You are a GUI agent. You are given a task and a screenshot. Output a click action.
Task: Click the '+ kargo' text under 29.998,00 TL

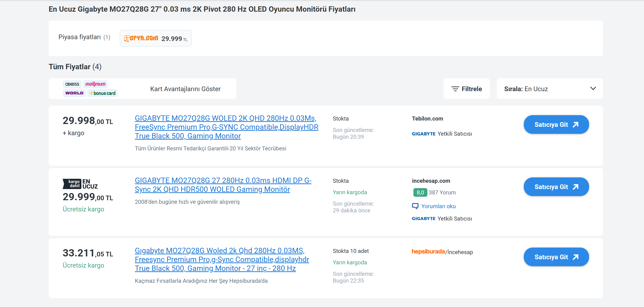pos(73,133)
